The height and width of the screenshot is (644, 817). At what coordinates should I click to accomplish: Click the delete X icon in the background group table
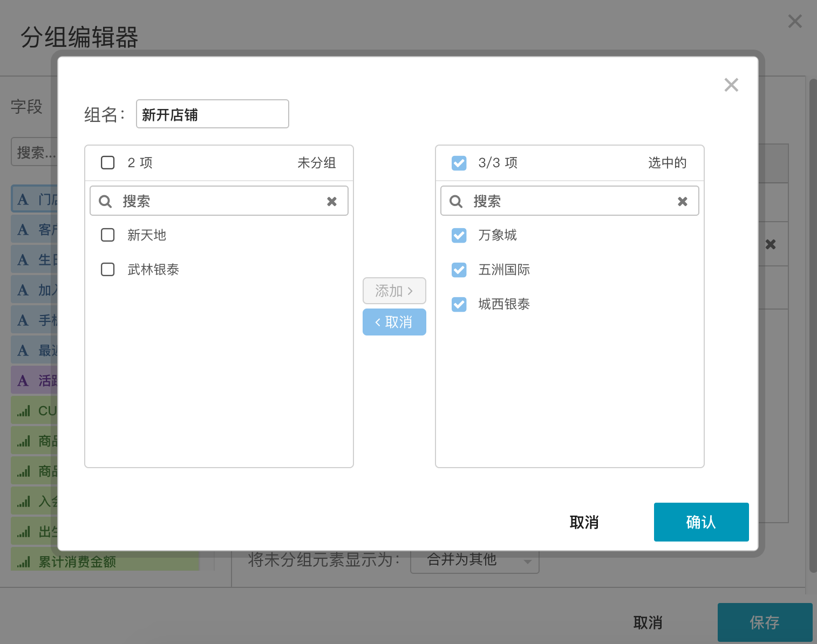point(771,244)
